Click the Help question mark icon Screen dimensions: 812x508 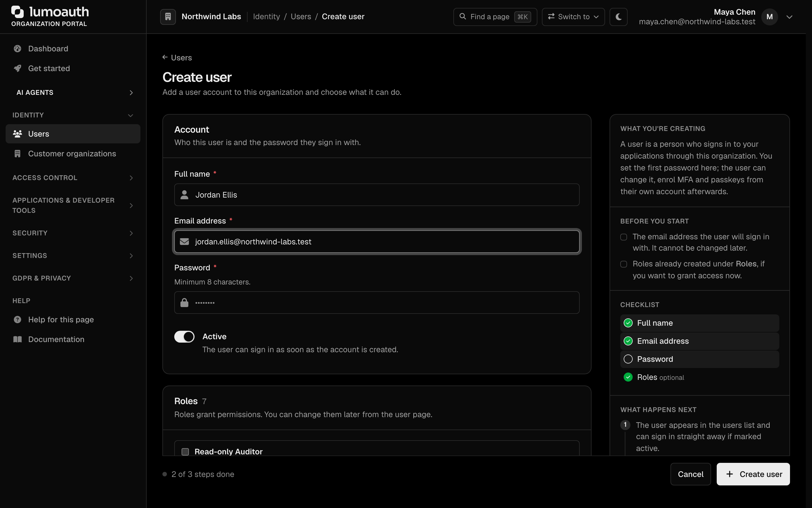[x=17, y=319]
